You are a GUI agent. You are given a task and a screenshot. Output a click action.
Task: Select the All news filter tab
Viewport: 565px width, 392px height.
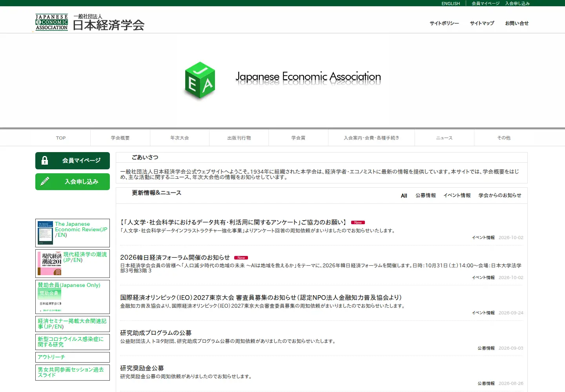404,196
